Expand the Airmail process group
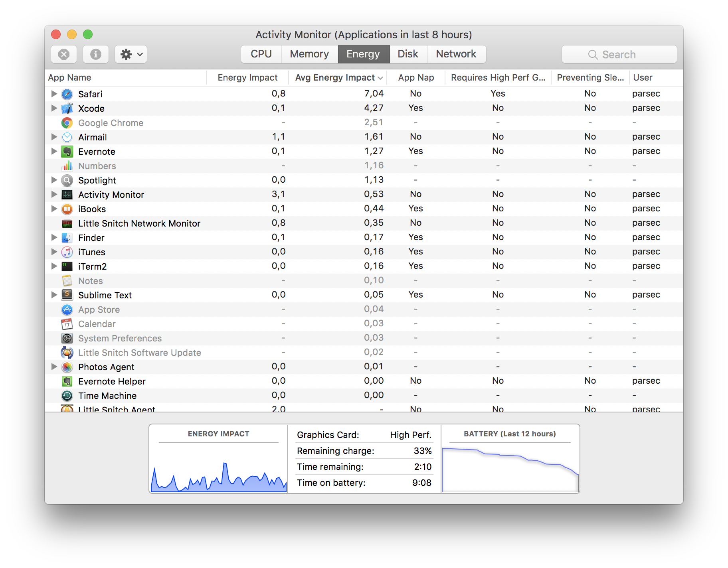This screenshot has height=568, width=728. pyautogui.click(x=54, y=137)
